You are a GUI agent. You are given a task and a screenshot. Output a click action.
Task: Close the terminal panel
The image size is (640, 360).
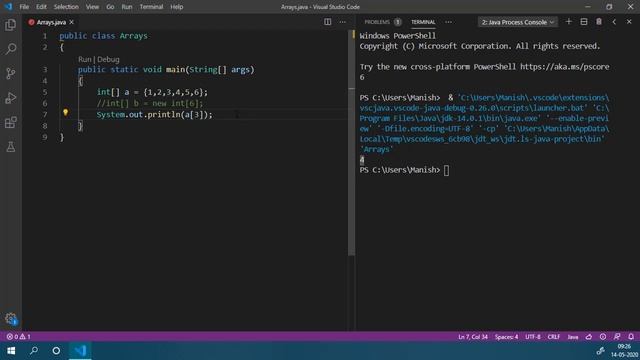click(629, 22)
